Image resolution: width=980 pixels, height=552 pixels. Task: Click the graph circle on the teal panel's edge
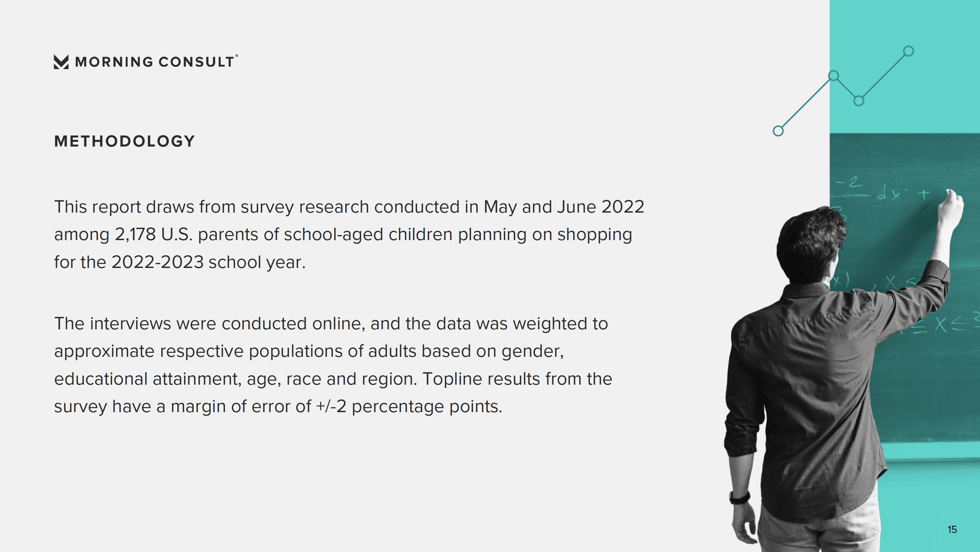pos(834,76)
